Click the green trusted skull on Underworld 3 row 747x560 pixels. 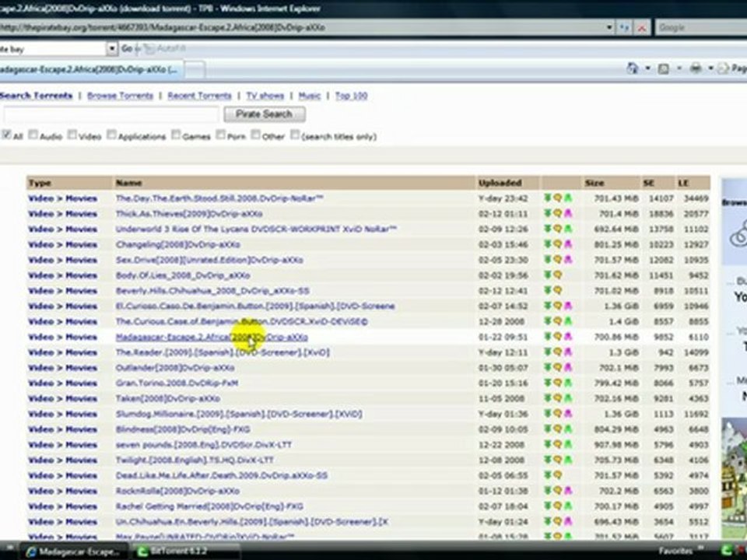(x=568, y=229)
